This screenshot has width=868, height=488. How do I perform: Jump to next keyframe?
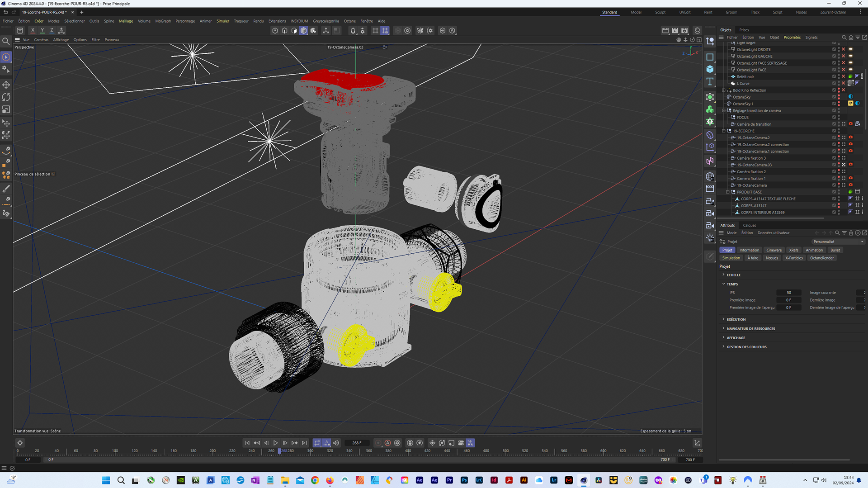[x=295, y=443]
